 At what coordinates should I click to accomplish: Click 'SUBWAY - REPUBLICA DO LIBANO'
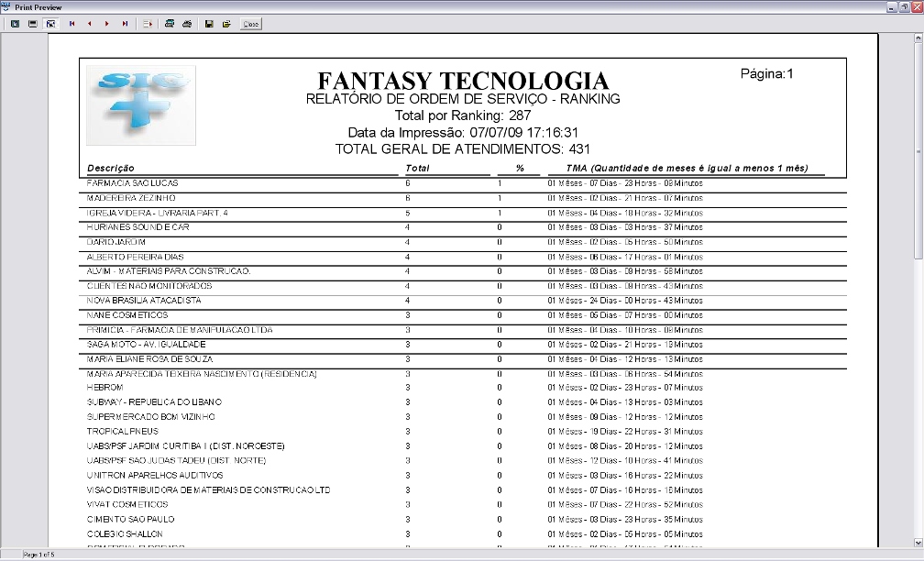154,401
